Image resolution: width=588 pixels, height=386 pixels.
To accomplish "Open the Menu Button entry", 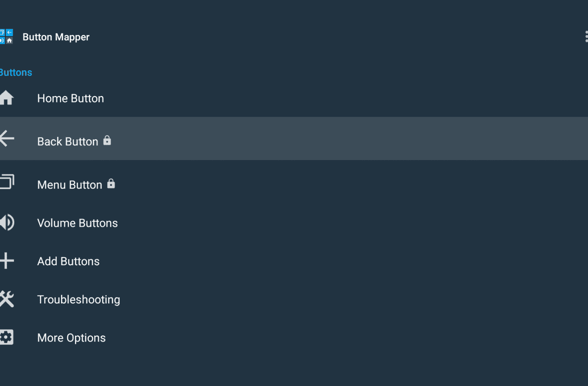I will click(x=294, y=182).
